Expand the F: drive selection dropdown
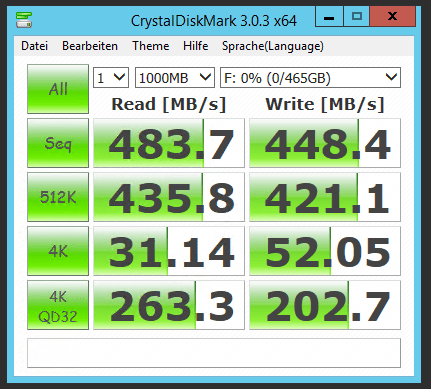This screenshot has width=431, height=389. point(310,78)
